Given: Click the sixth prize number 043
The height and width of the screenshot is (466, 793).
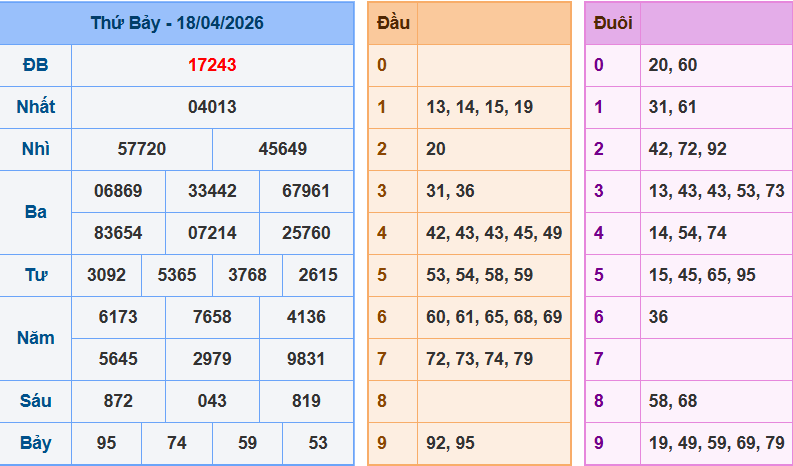Looking at the screenshot, I should tap(212, 401).
